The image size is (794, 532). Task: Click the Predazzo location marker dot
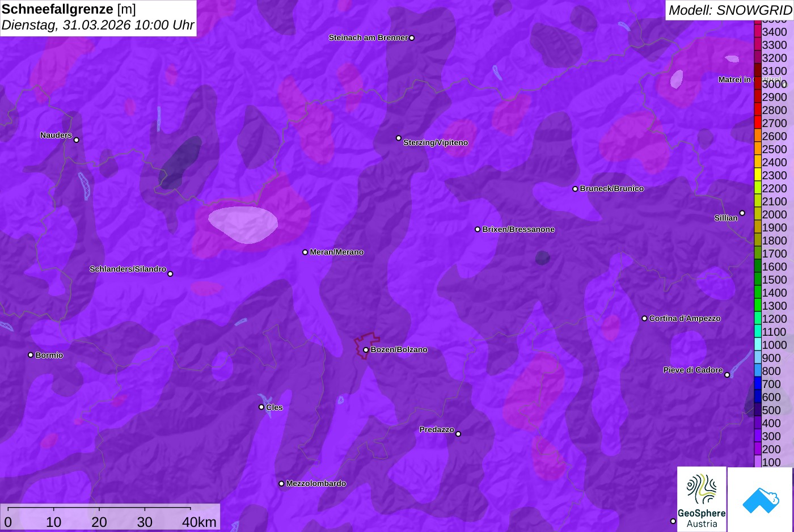(458, 434)
